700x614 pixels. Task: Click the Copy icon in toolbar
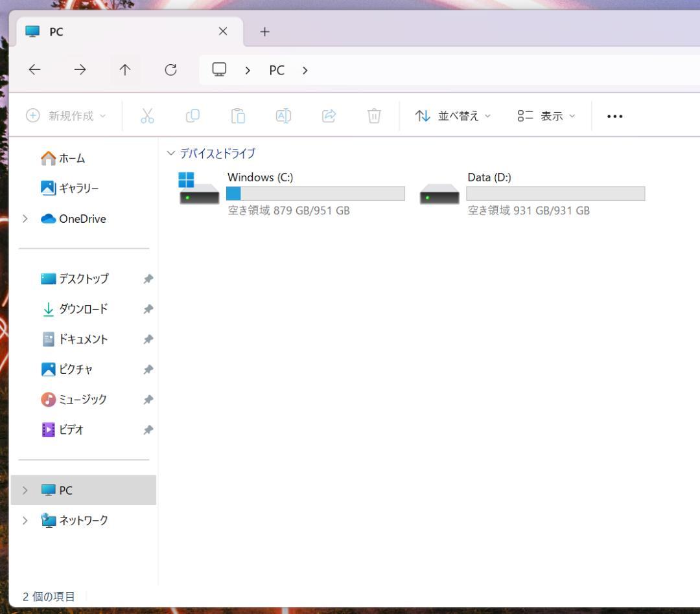point(192,116)
